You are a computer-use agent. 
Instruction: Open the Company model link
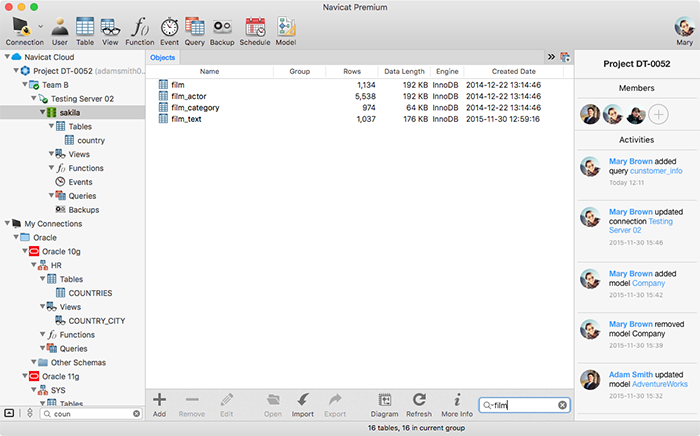pos(649,283)
